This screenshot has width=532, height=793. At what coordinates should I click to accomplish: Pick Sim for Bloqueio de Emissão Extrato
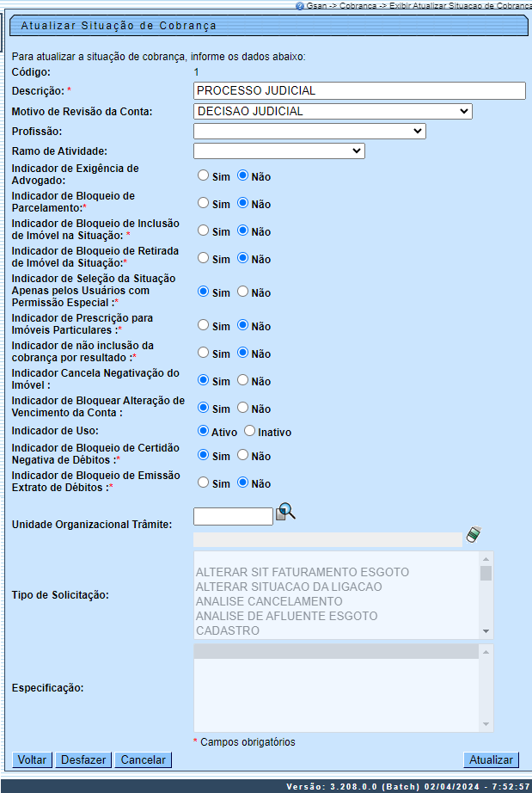coord(203,483)
